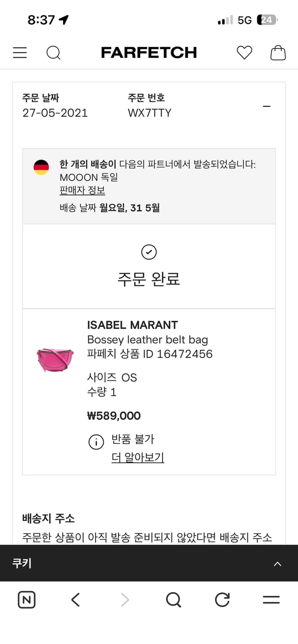Tap the Naver N home button
The width and height of the screenshot is (298, 644).
27,600
